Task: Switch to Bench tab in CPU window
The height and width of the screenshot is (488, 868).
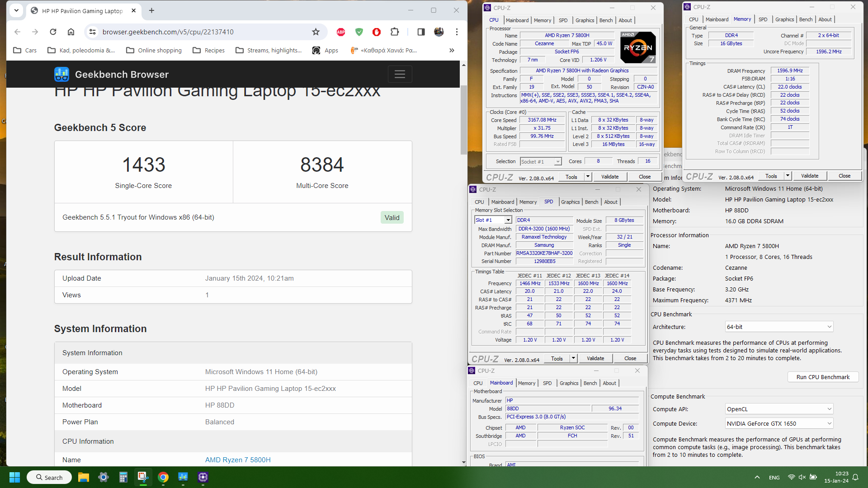Action: [x=606, y=20]
